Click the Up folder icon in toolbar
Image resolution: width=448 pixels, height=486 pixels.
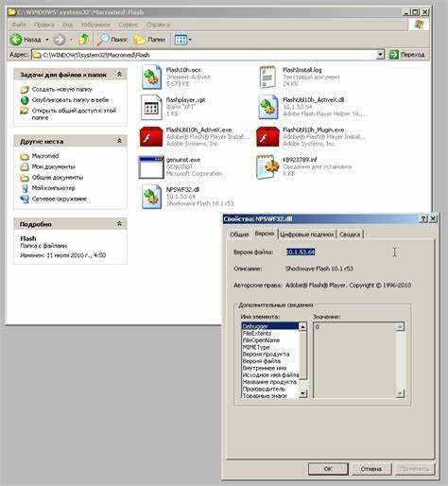(x=83, y=40)
